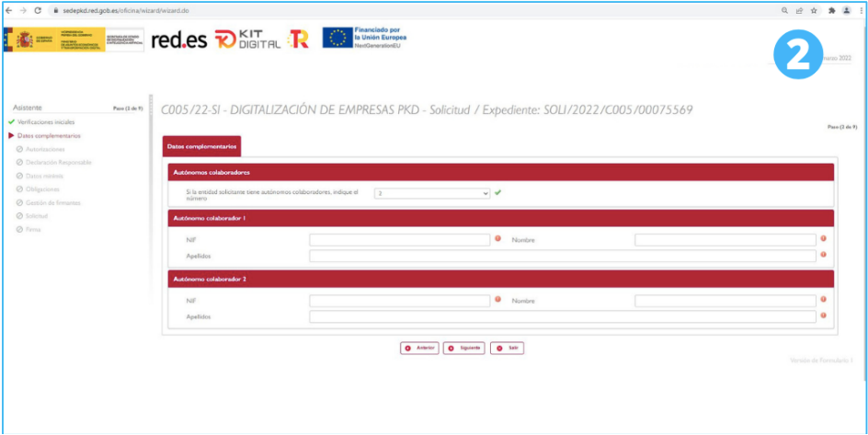Click the green validation check next to the dropdown
The height and width of the screenshot is (435, 868).
coord(497,192)
